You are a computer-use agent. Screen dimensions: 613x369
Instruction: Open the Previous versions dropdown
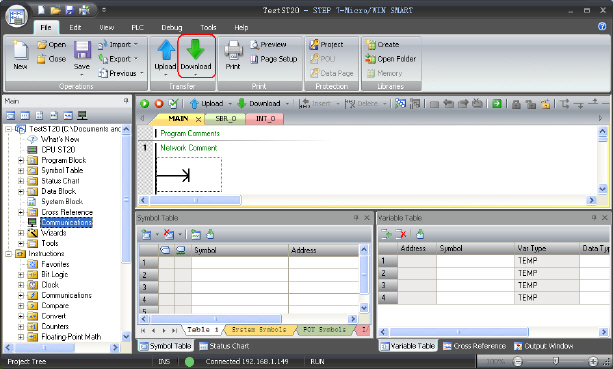click(x=121, y=73)
